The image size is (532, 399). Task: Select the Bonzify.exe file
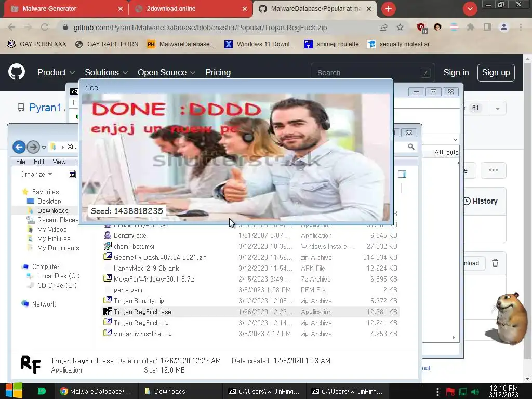tap(130, 235)
